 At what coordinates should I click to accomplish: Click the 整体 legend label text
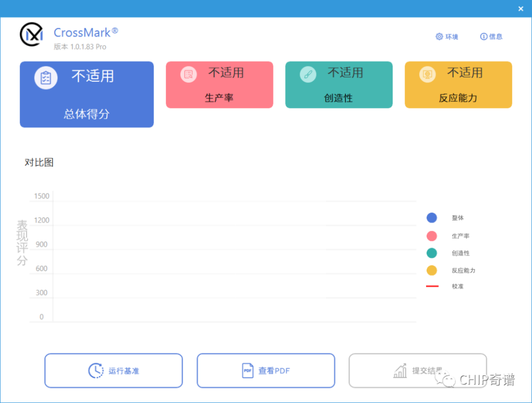click(x=458, y=217)
